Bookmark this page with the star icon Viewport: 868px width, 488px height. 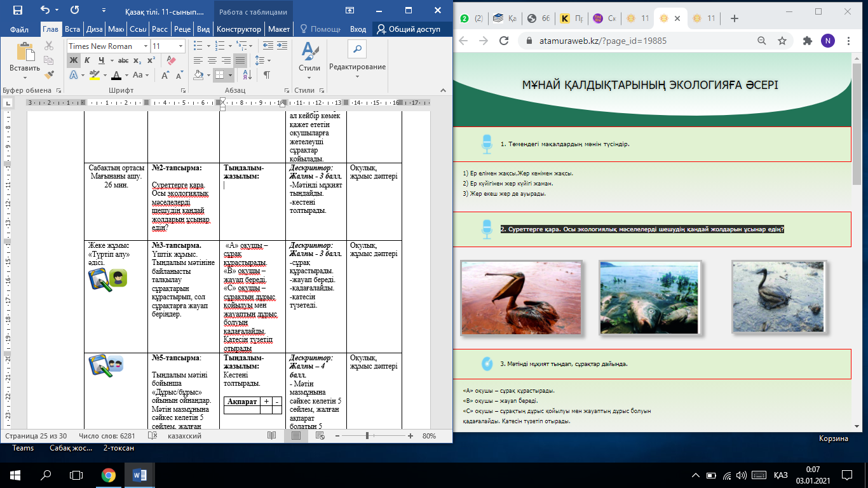pyautogui.click(x=782, y=41)
